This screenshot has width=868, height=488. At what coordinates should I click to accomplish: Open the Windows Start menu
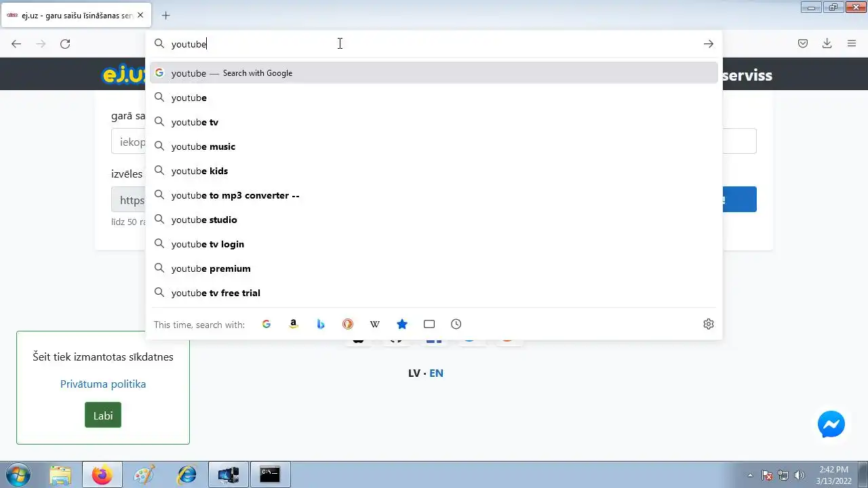[x=18, y=475]
